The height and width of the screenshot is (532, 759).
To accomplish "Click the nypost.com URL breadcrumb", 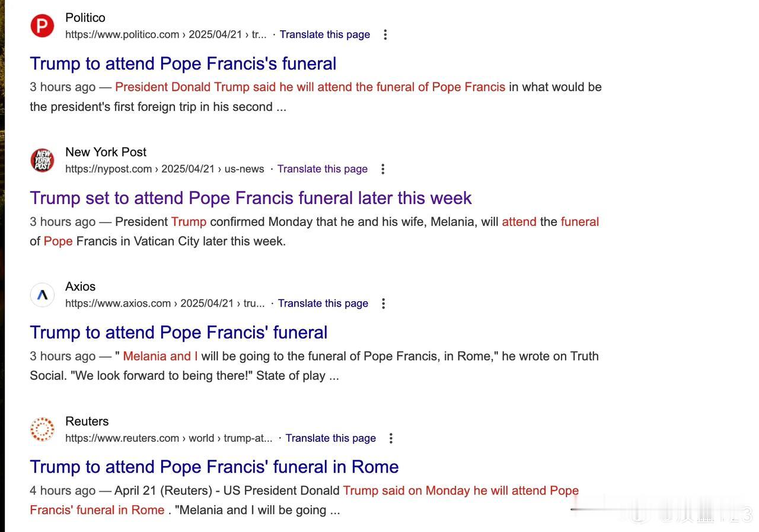I will (165, 169).
